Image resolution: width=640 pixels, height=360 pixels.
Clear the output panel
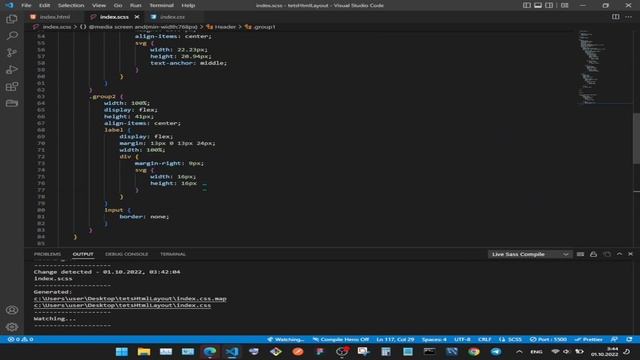coord(580,254)
